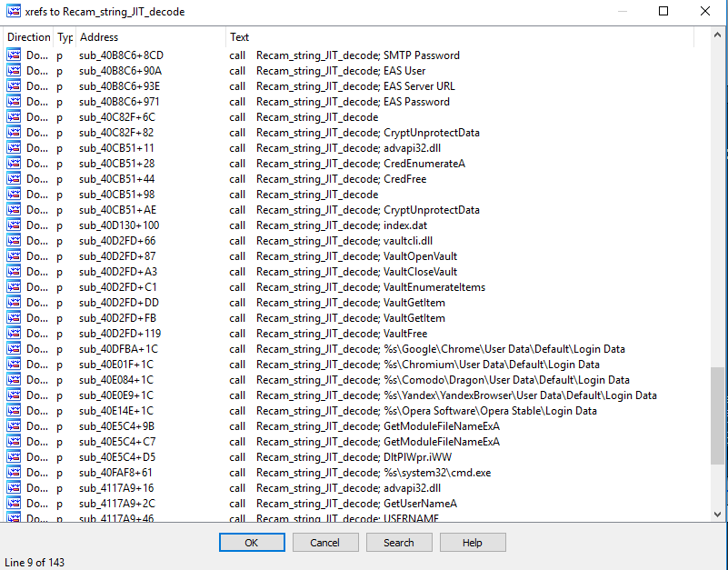Select the YandexBrowser Login Data row
The height and width of the screenshot is (570, 728).
pyautogui.click(x=357, y=395)
